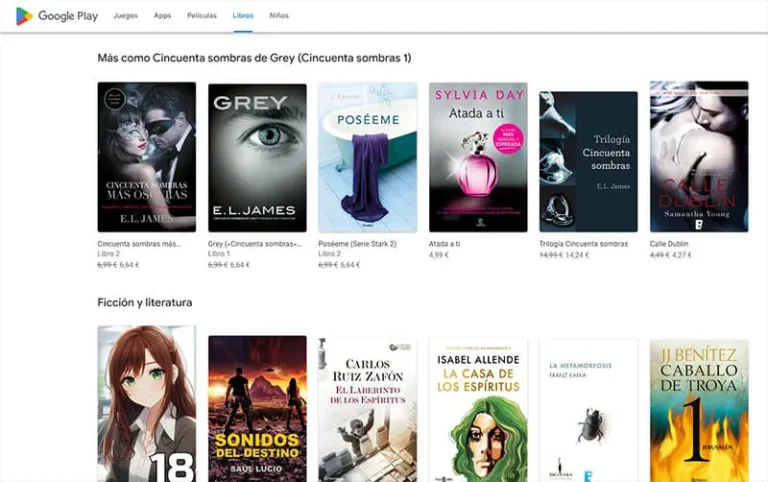Click the 14,24 € price of Trilogía
Screen dimensions: 768x482
(577, 255)
